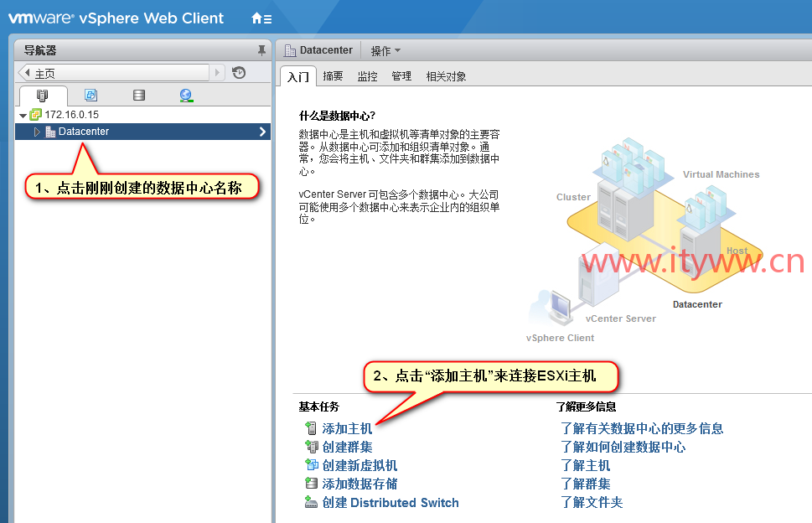The image size is (812, 523).
Task: Click the 创建新虚拟机 link
Action: 359,465
